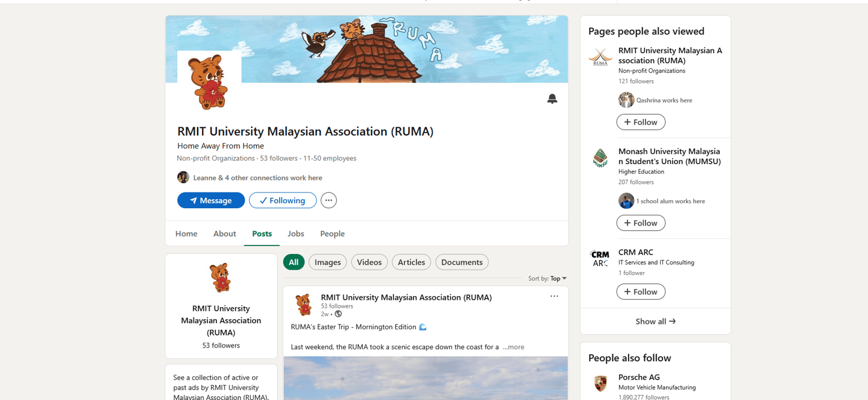Viewport: 868px width, 400px height.
Task: Click the ads collection text by RUMA
Action: (x=221, y=387)
